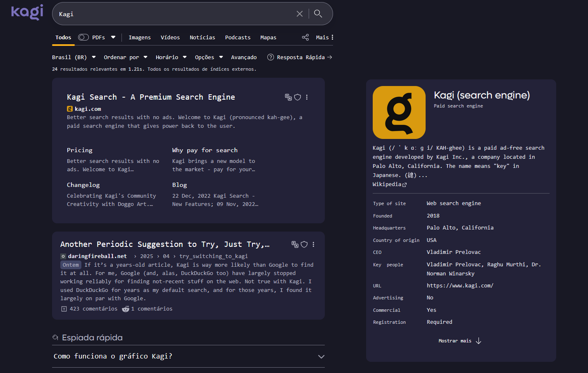Open three-dot menu on Daring Fireball result

pyautogui.click(x=314, y=244)
